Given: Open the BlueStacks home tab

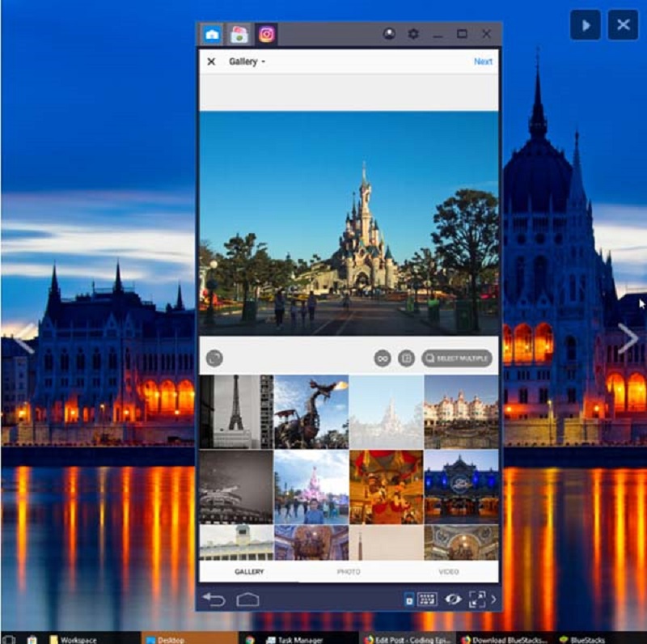Looking at the screenshot, I should tap(212, 34).
